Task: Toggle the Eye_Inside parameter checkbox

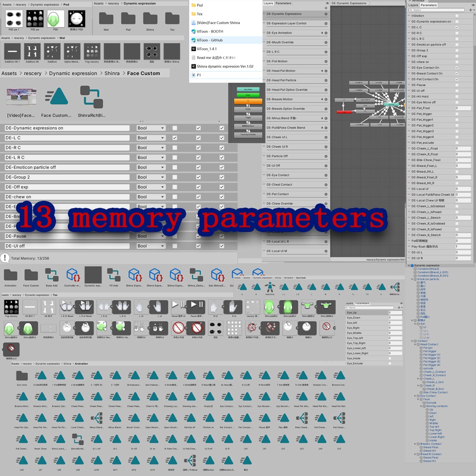Action: [390, 358]
